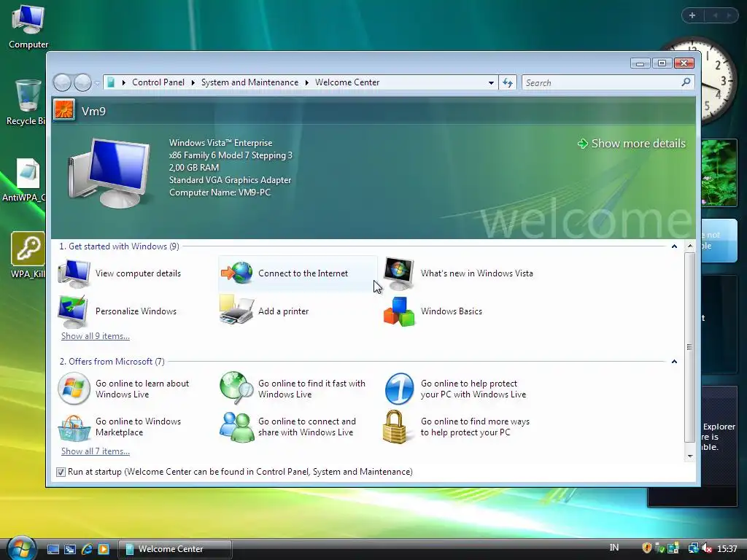The image size is (747, 560).
Task: Click the Windows Marketplace basket icon
Action: (x=74, y=428)
